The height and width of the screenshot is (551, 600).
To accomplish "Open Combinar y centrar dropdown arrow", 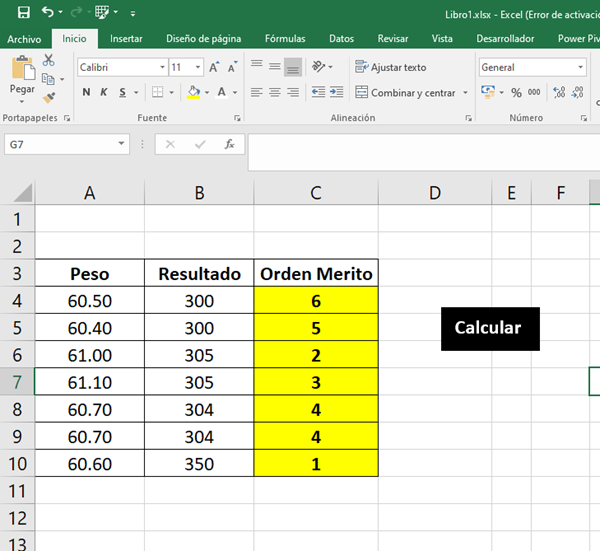I will (x=465, y=93).
